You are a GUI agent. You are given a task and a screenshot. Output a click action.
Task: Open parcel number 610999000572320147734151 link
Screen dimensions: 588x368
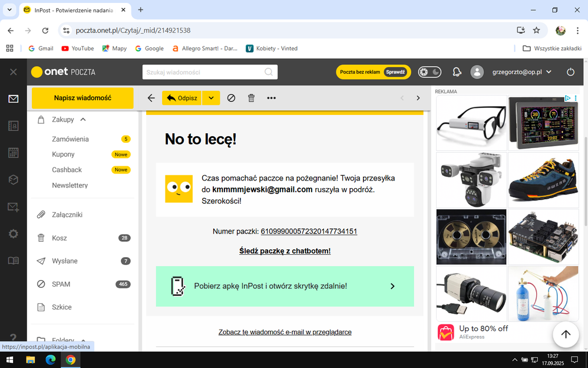click(x=309, y=231)
